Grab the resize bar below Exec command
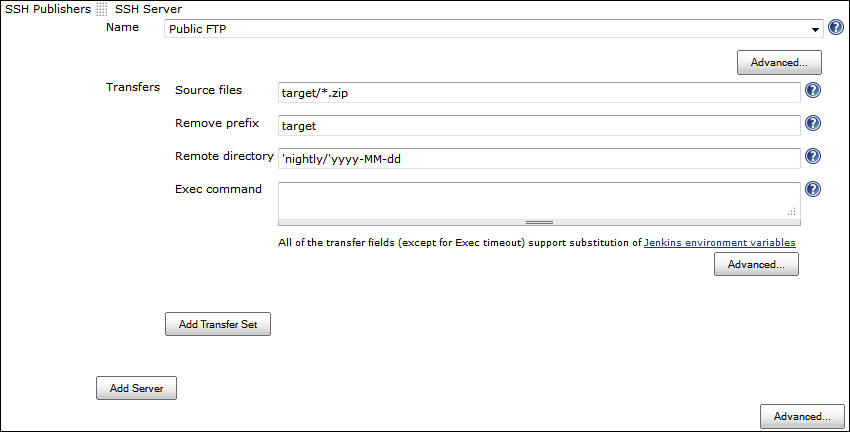850x432 pixels. tap(539, 222)
